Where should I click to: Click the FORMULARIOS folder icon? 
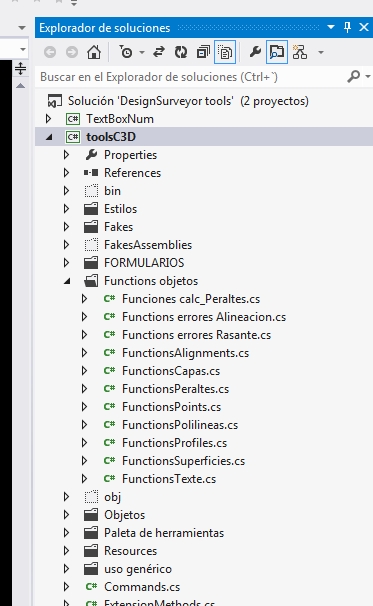coord(91,263)
